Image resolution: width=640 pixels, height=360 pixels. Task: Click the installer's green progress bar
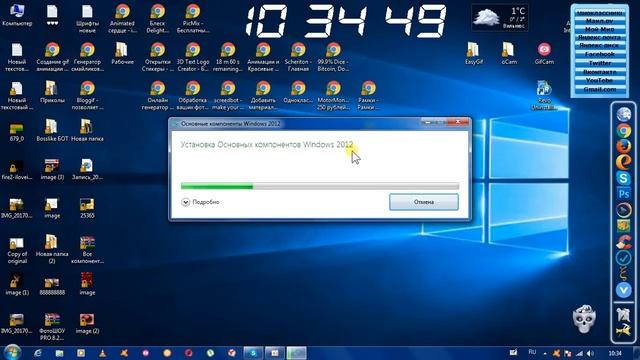[x=320, y=187]
